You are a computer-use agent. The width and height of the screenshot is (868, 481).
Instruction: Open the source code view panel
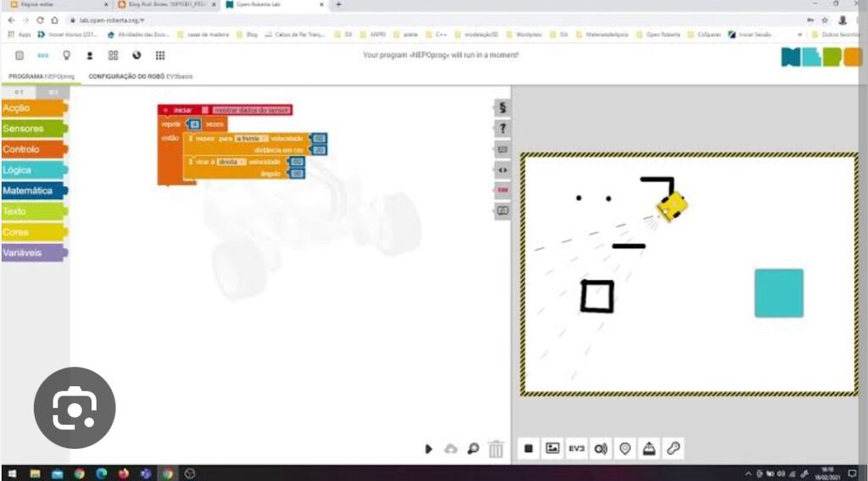(x=503, y=169)
